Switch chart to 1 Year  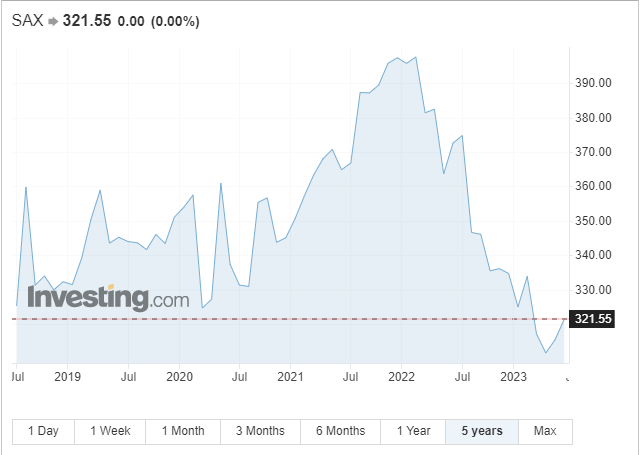coord(413,431)
